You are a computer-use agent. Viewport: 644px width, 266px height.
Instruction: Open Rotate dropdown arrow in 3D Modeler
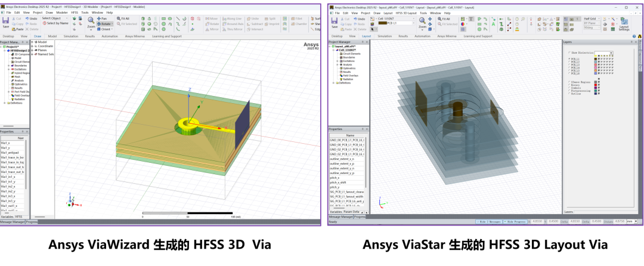point(112,24)
